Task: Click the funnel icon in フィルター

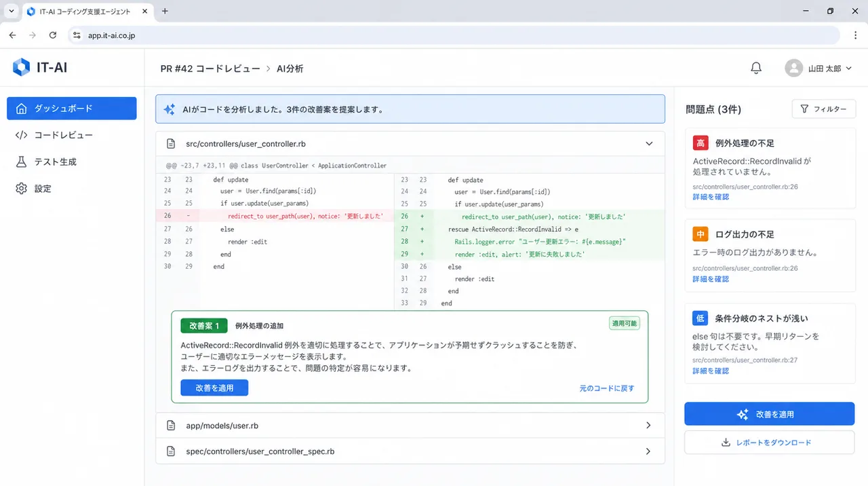Action: [x=804, y=109]
